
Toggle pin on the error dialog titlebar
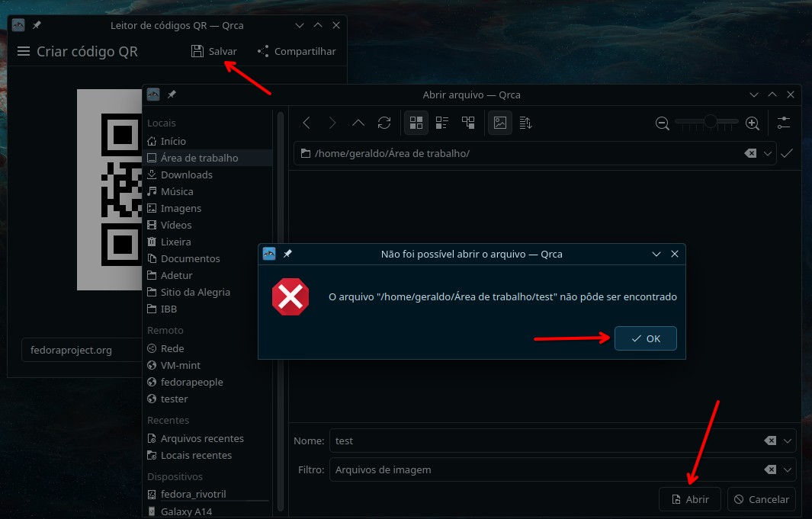[x=287, y=254]
